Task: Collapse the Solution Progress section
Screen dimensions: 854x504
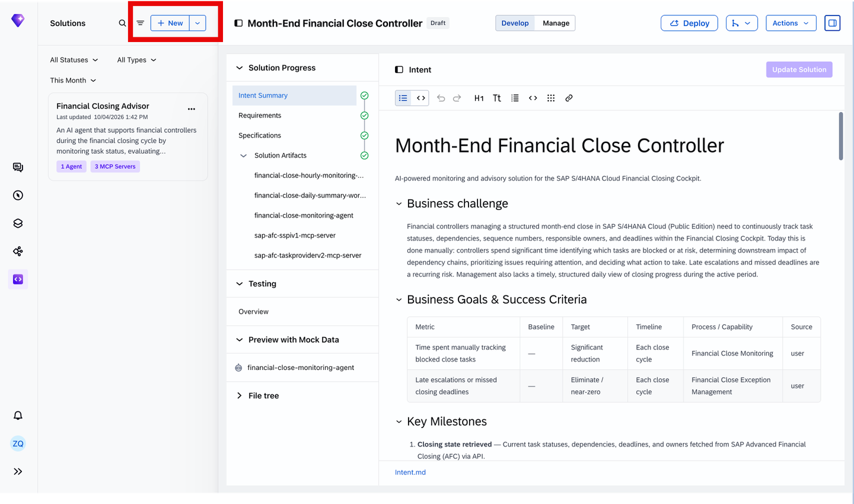Action: (240, 68)
